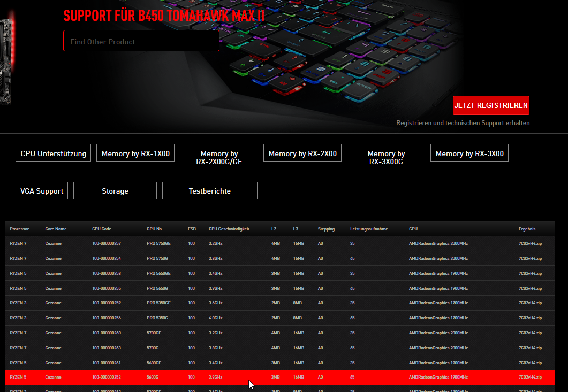The image size is (568, 392).
Task: Select CPU code 100-000000254
Action: click(x=107, y=258)
